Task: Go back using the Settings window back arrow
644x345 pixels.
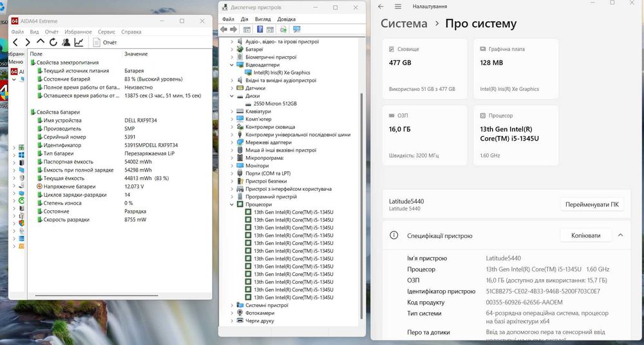Action: (x=381, y=6)
